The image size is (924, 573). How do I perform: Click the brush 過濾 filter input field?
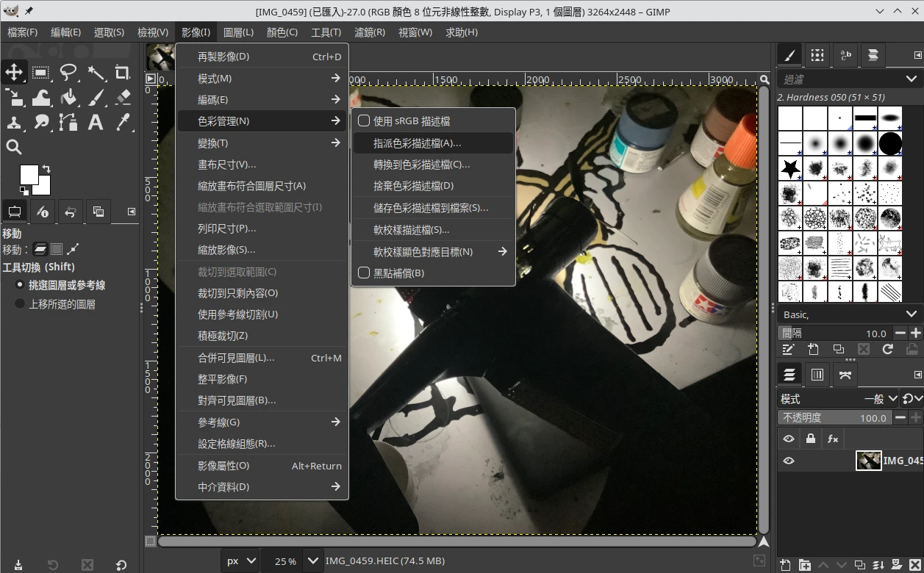click(839, 79)
